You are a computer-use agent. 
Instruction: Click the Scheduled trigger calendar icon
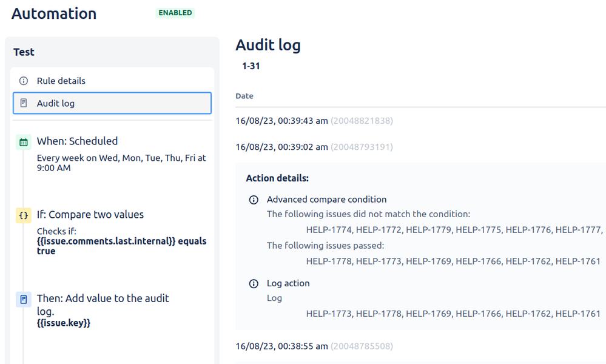coord(23,141)
